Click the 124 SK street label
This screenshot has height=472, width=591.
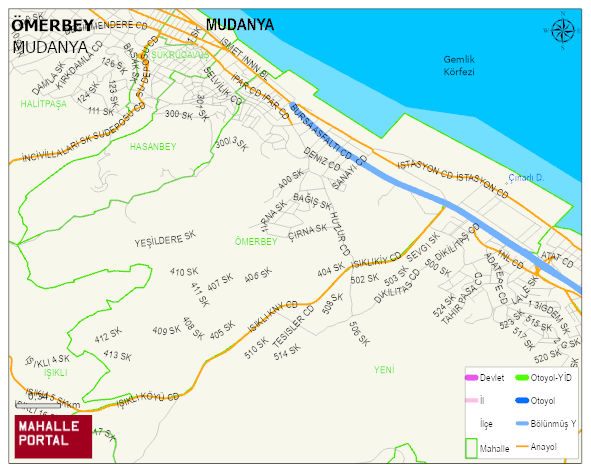pyautogui.click(x=89, y=93)
